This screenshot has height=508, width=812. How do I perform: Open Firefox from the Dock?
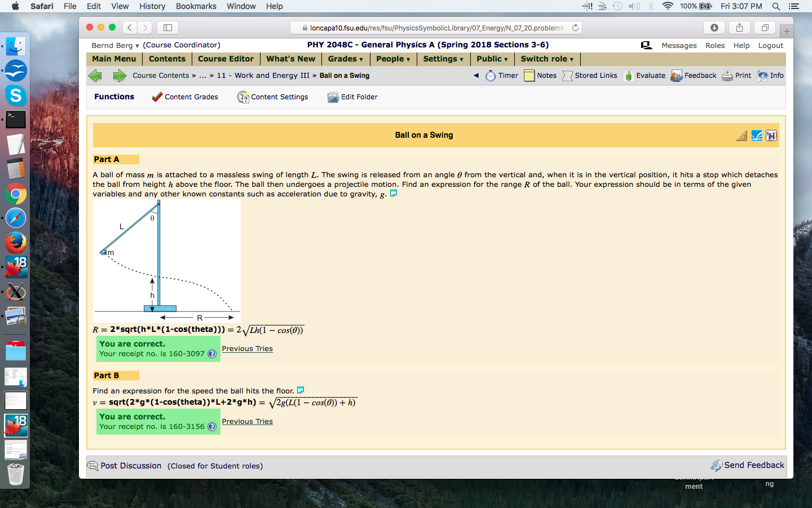pos(16,243)
